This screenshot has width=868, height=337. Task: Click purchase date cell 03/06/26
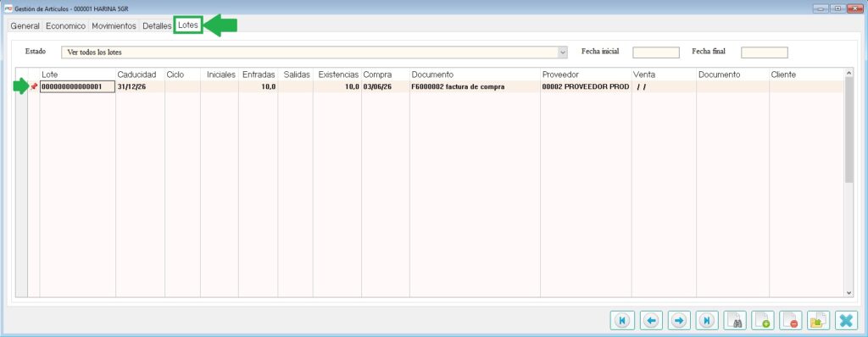click(x=386, y=87)
